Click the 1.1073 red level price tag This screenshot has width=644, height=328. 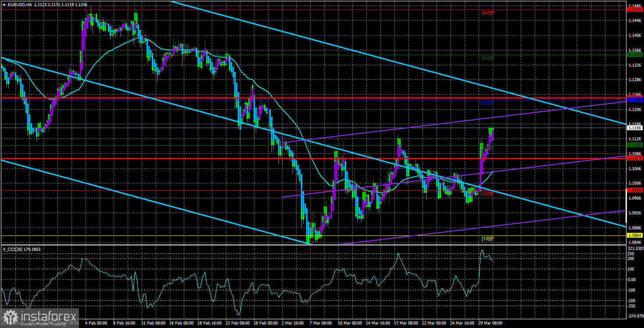635,158
